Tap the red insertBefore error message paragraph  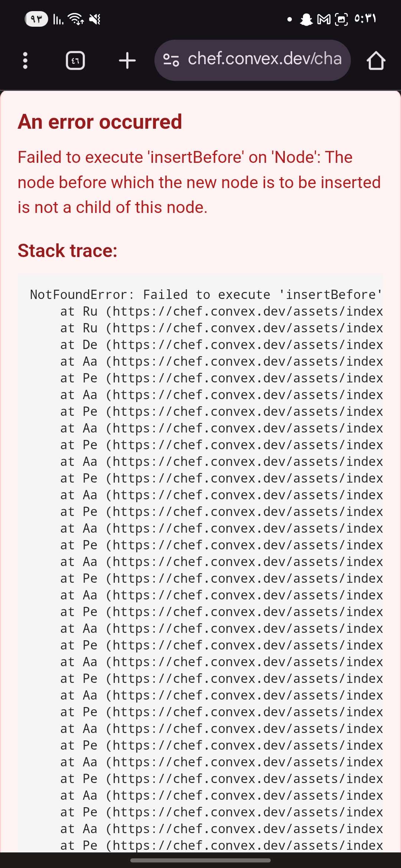point(199,182)
